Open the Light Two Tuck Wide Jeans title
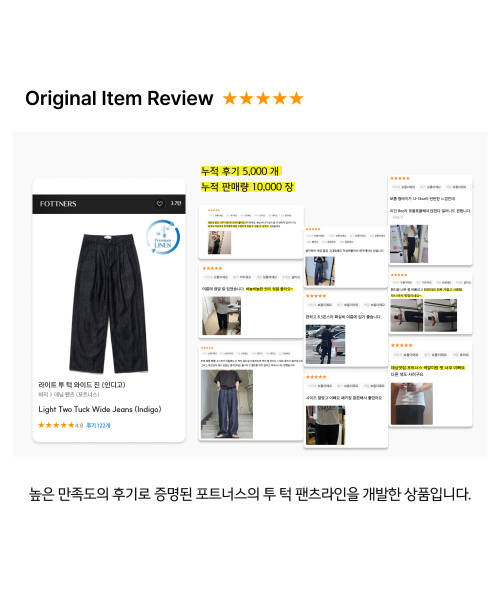This screenshot has height=600, width=500. (100, 409)
